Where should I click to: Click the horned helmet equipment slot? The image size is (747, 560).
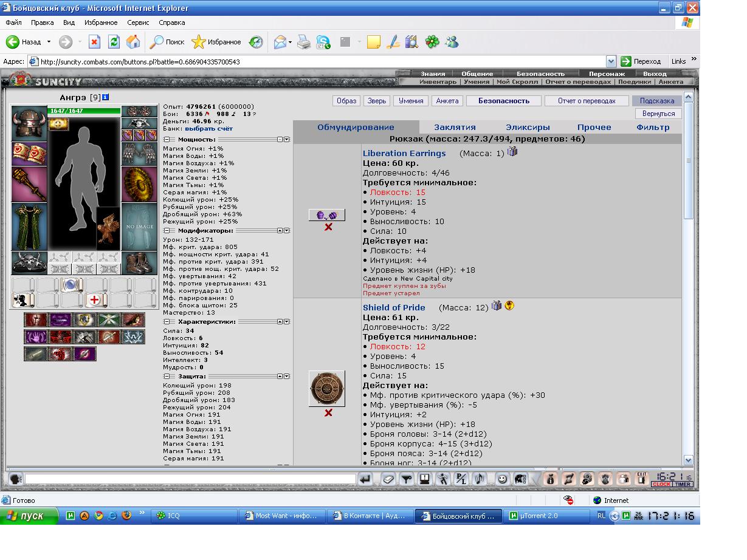coord(29,123)
